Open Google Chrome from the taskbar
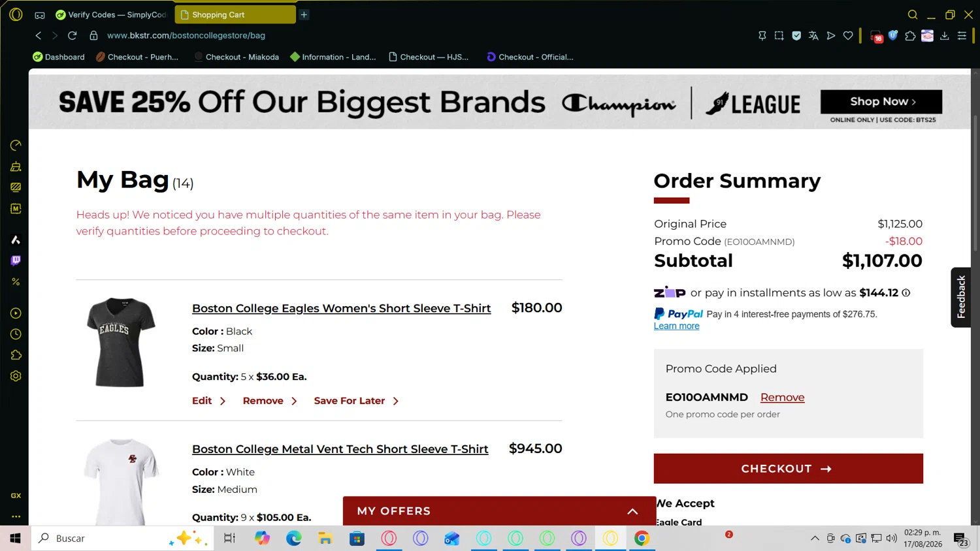 pyautogui.click(x=642, y=539)
